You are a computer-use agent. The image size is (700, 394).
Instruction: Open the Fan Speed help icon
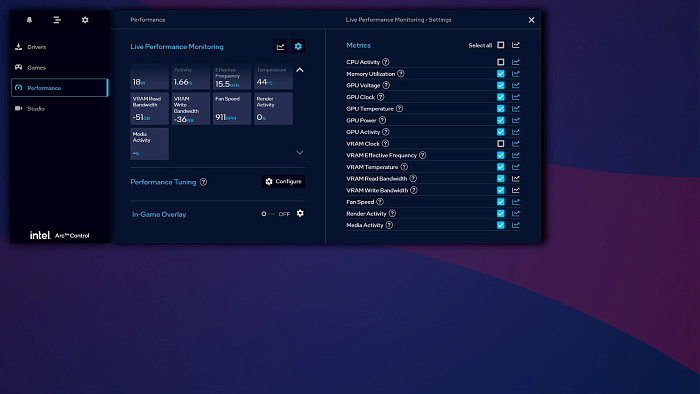pyautogui.click(x=380, y=202)
